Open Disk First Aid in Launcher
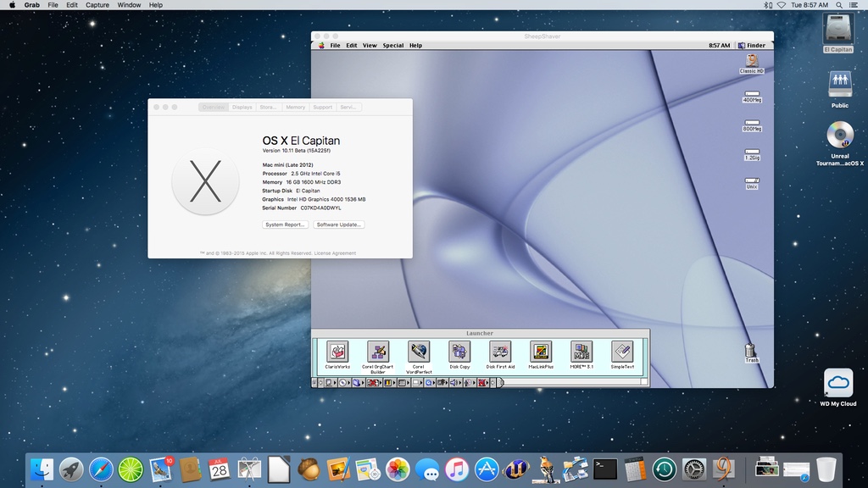This screenshot has width=868, height=488. pos(500,352)
